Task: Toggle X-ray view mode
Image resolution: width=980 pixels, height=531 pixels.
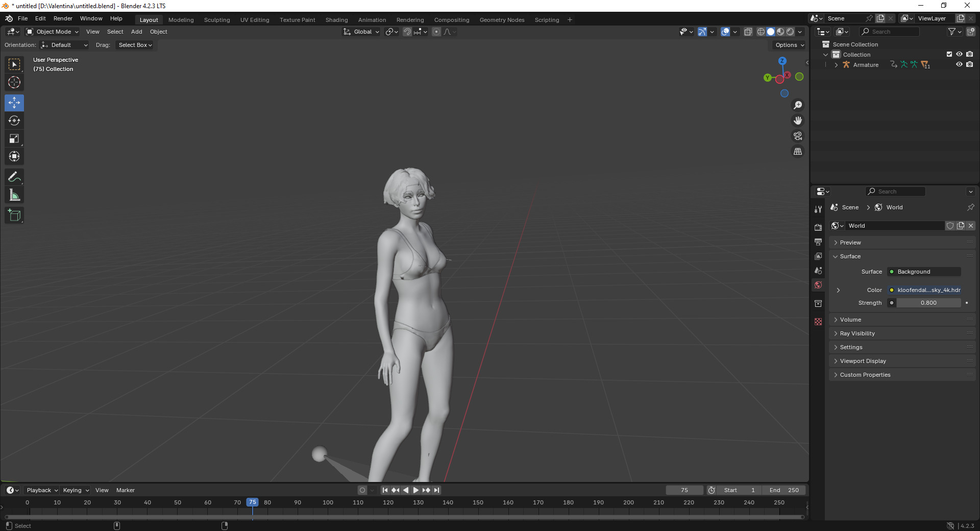Action: 748,32
